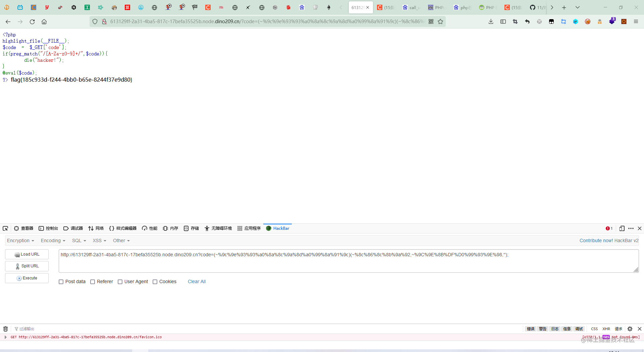Open the Network panel tab
Viewport: 644px width, 352px height.
coord(96,228)
